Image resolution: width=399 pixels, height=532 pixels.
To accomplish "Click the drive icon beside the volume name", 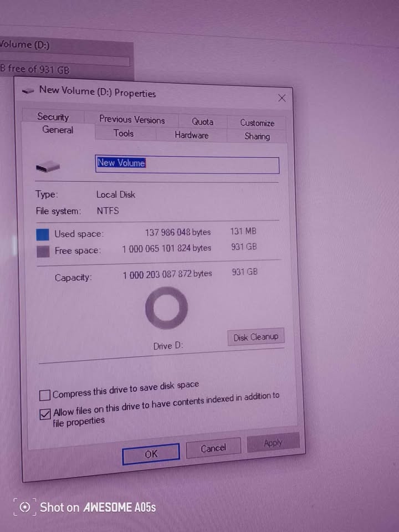I will tap(48, 167).
